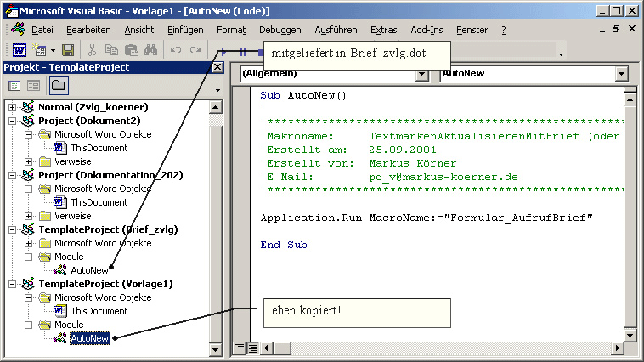Viewport: 644px width, 362px height.
Task: Collapse Project (Dokumentation_202) node
Action: click(13, 175)
